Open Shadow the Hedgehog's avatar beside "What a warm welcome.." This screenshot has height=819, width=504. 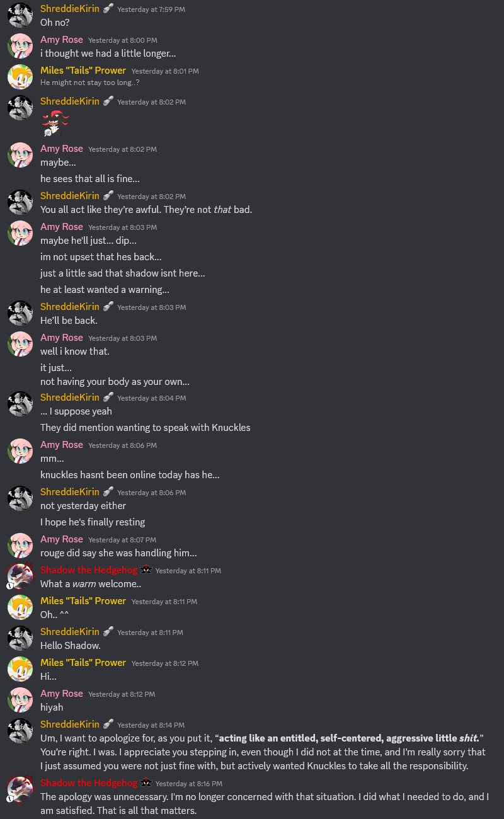[20, 576]
